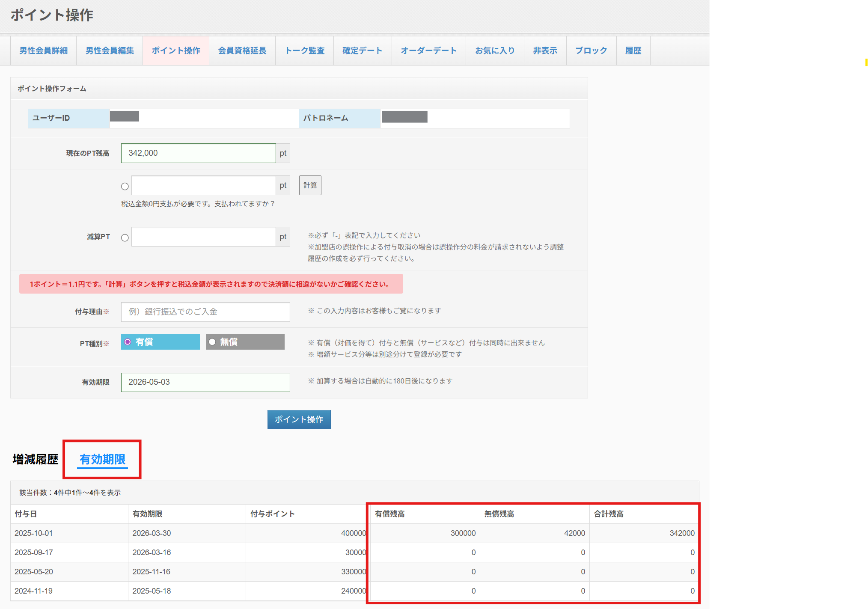Select the ポイント操作 tab
The width and height of the screenshot is (868, 609).
point(176,51)
